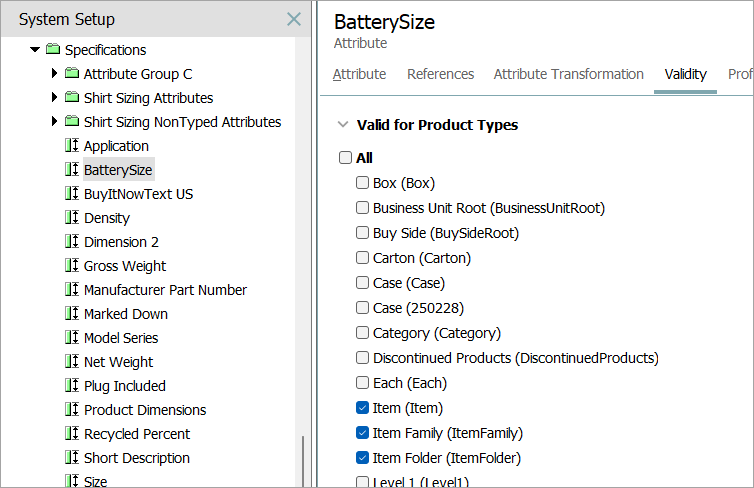Click the Product Dimensions attribute icon
The image size is (754, 488).
coord(72,410)
